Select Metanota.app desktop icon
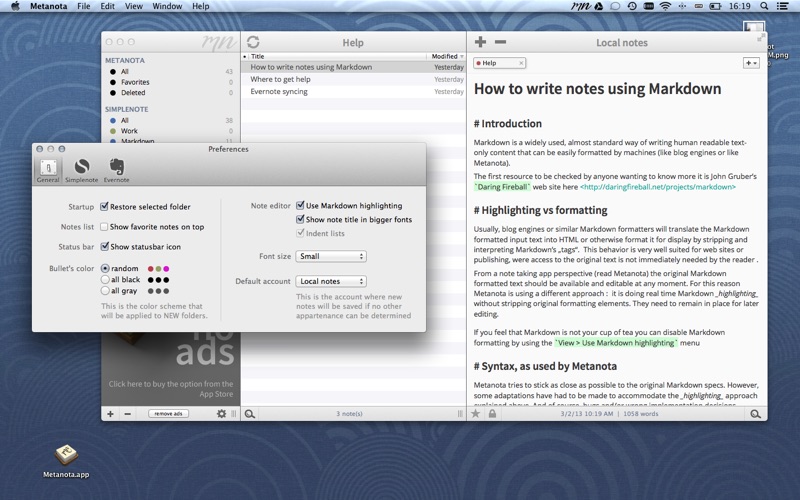The width and height of the screenshot is (800, 500). pyautogui.click(x=66, y=461)
